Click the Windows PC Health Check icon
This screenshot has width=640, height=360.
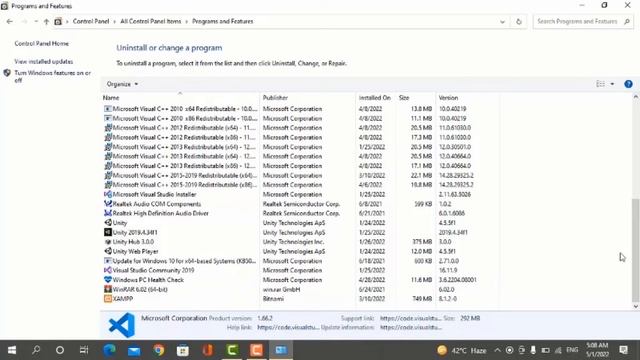coord(108,280)
